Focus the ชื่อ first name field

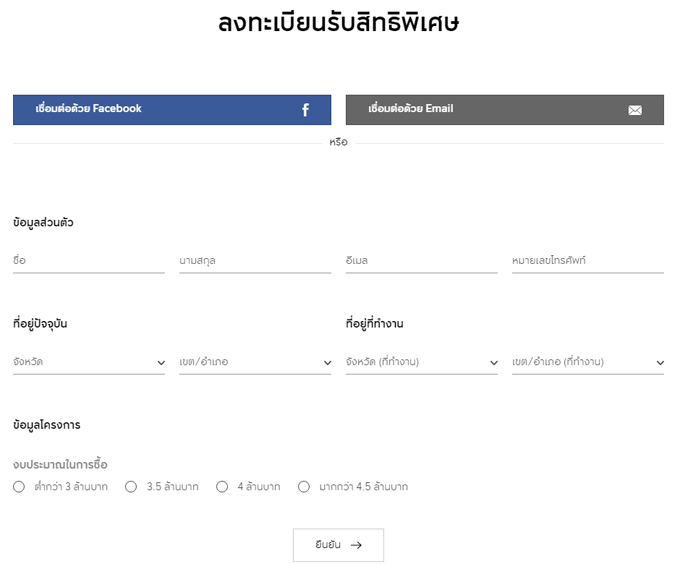[x=89, y=261]
